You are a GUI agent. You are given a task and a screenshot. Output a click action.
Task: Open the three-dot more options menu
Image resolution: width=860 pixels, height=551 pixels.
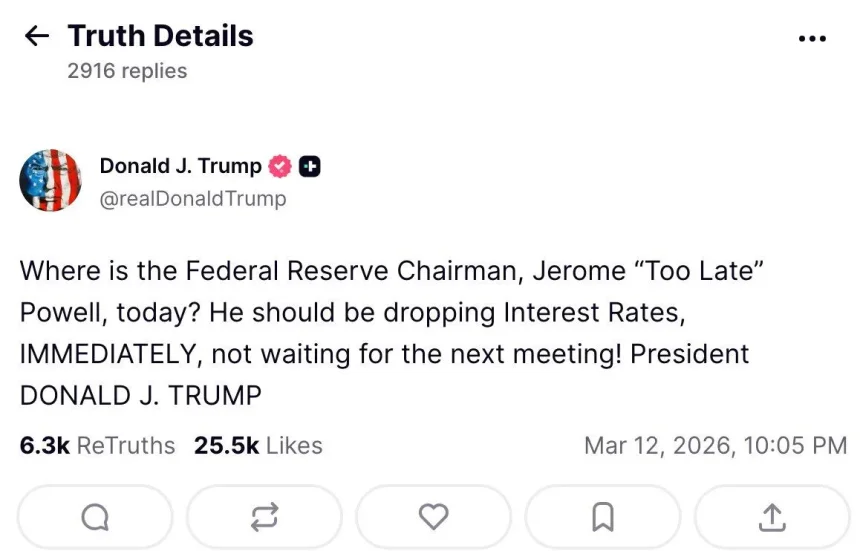[812, 39]
